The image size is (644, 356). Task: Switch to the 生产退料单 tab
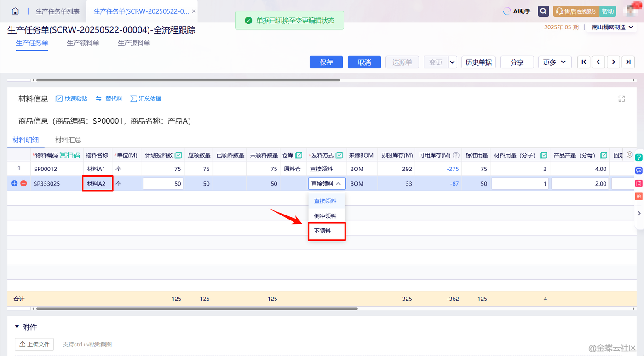tap(134, 43)
